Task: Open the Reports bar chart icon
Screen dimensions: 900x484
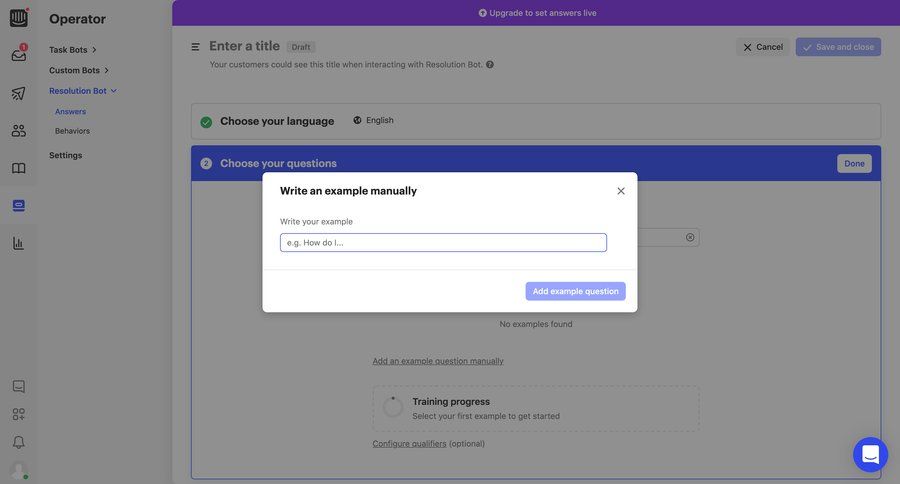Action: (x=18, y=243)
